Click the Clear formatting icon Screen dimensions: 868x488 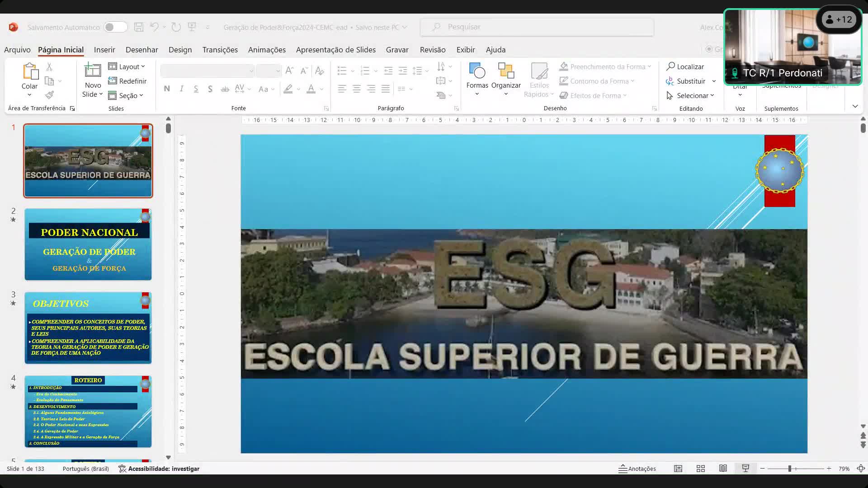click(x=319, y=70)
